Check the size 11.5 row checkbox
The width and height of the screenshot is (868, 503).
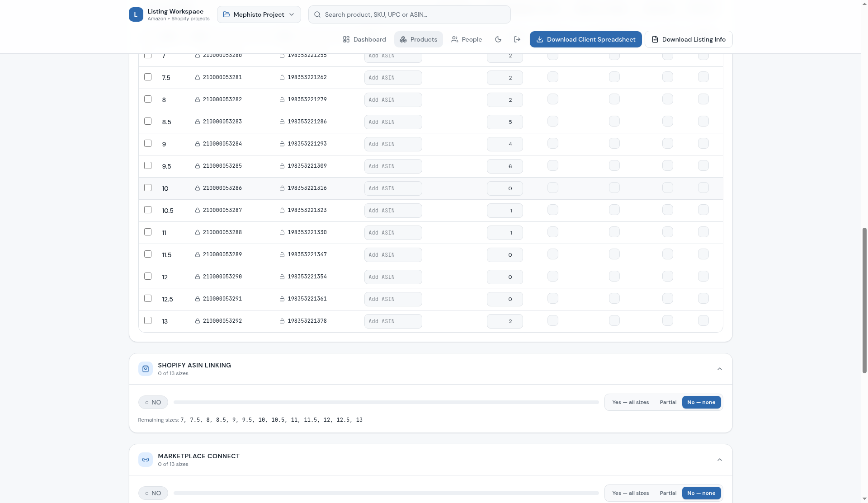pyautogui.click(x=148, y=254)
